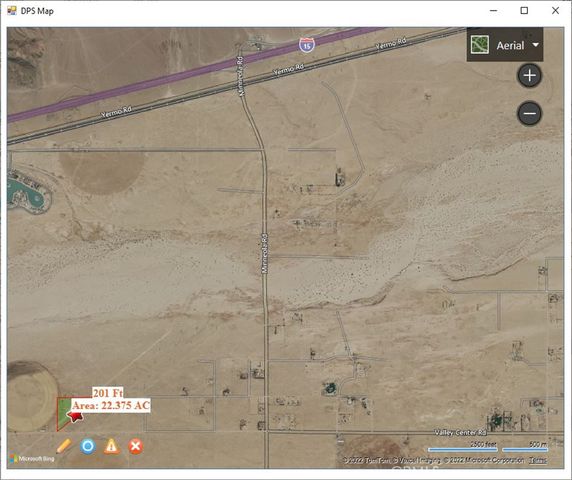Click the Area: 22.375 AC label

(x=111, y=406)
